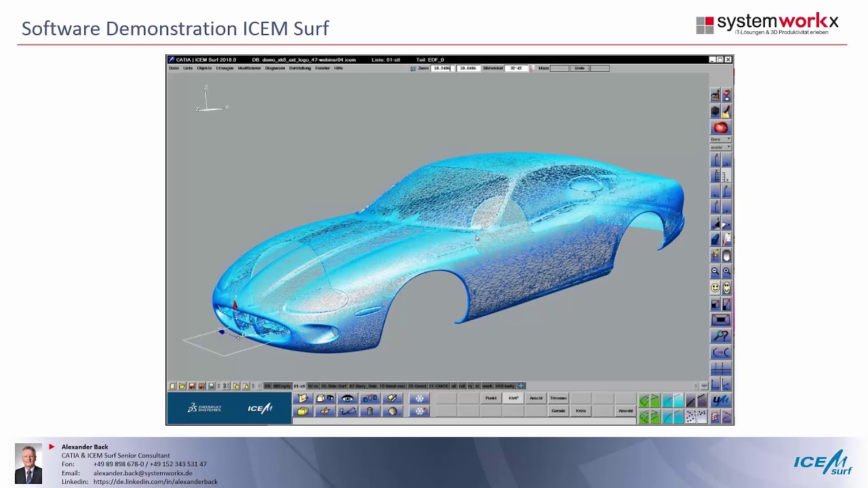Click the cube with eye display icon
This screenshot has width=868, height=488.
[325, 399]
